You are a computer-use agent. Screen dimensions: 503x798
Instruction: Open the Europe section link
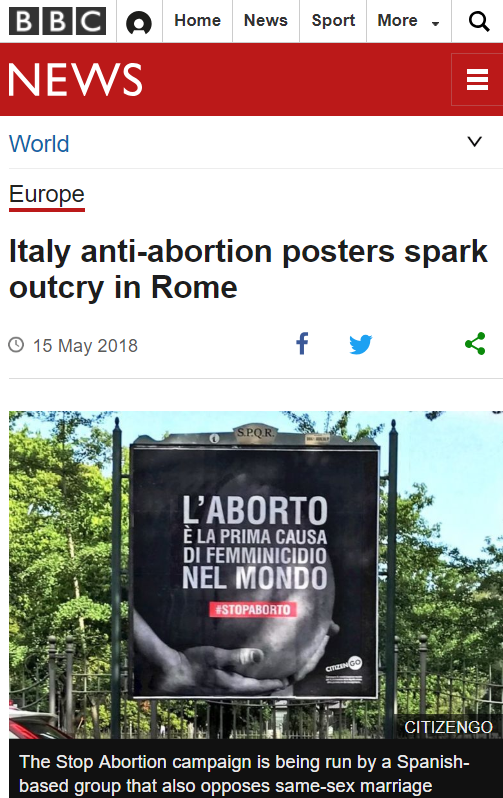[47, 194]
